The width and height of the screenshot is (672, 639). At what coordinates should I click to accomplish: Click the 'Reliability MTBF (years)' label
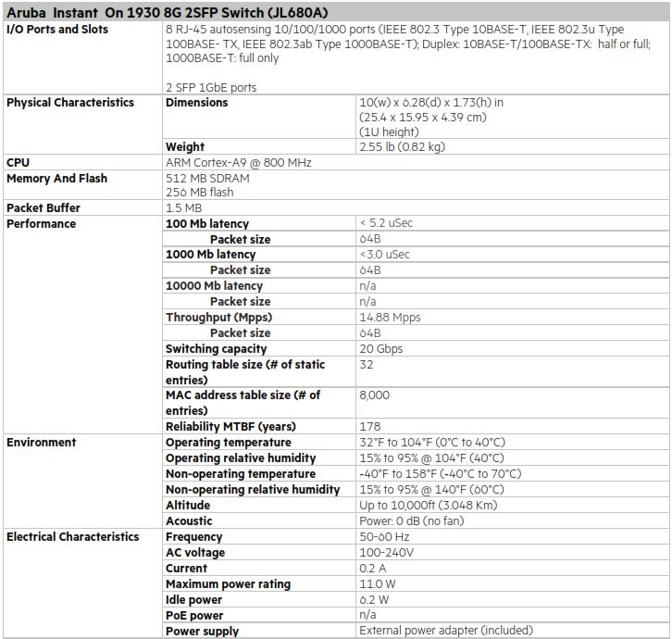[x=230, y=427]
